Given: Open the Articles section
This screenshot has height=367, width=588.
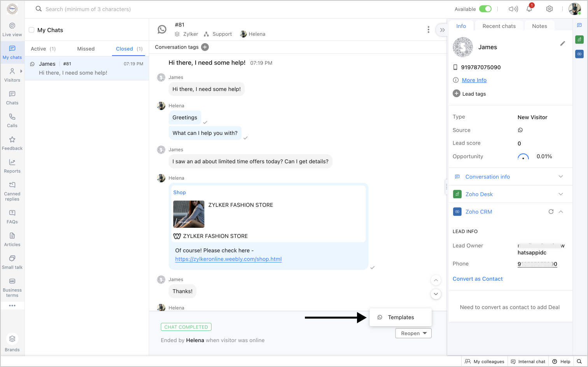Looking at the screenshot, I should 12,239.
